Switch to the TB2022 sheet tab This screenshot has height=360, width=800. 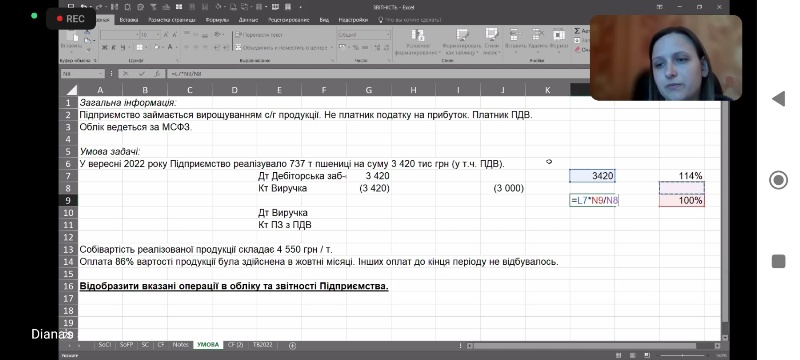[263, 345]
